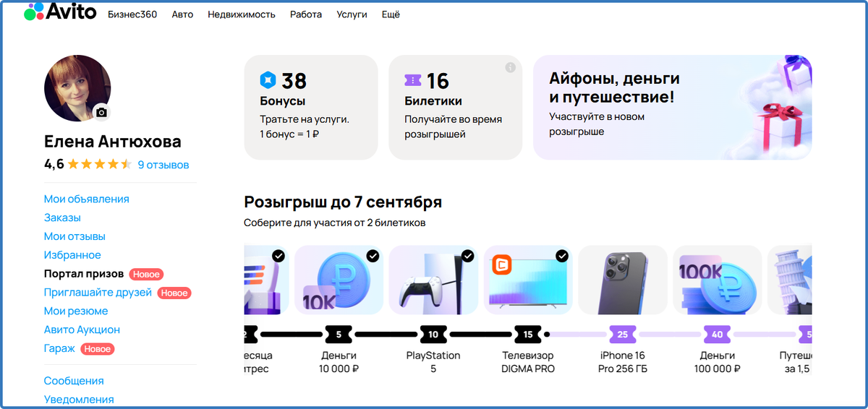Select Портал призов in sidebar

[84, 274]
